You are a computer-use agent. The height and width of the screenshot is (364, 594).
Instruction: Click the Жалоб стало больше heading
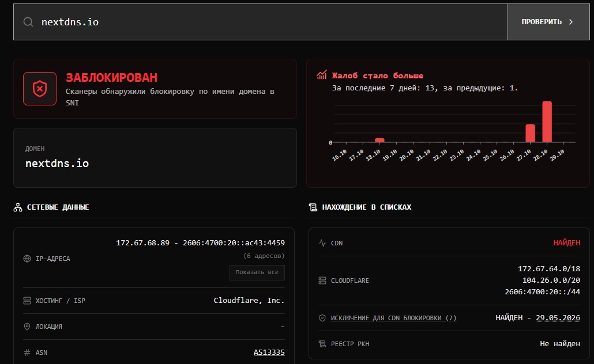[x=378, y=75]
